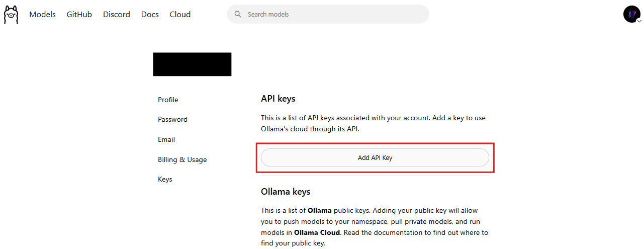
Task: Open Billing & Usage page
Action: 182,159
